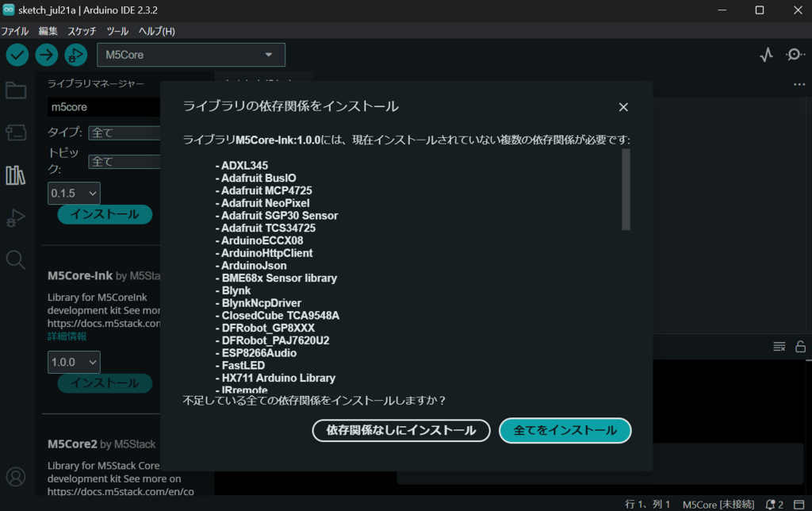Open the ファイル menu

[14, 31]
